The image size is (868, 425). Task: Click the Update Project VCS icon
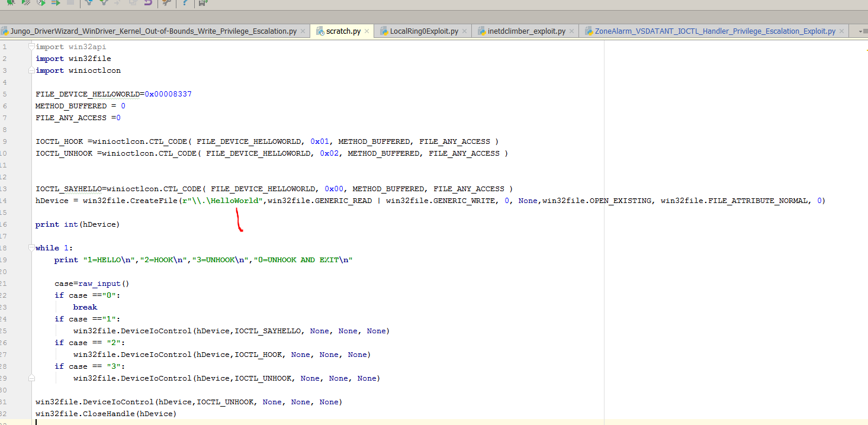point(89,3)
